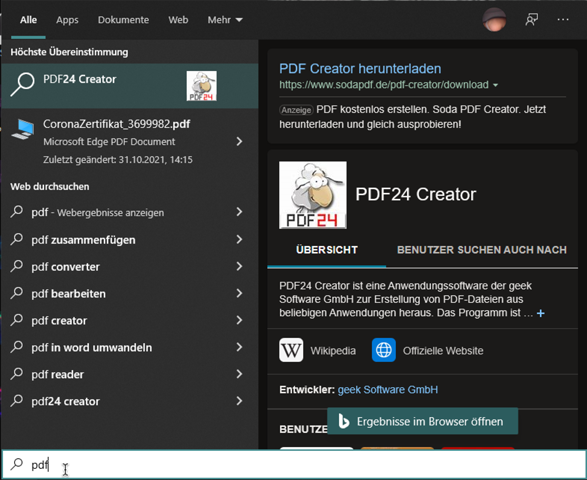Switch to the Apps tab

coord(67,20)
